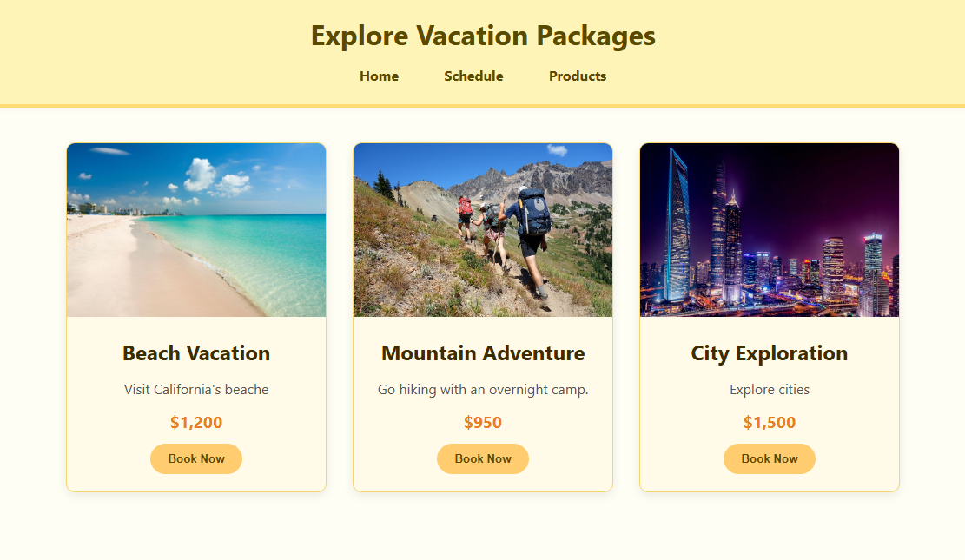Click the Mountain Adventure card title
965x560 pixels.
[483, 353]
